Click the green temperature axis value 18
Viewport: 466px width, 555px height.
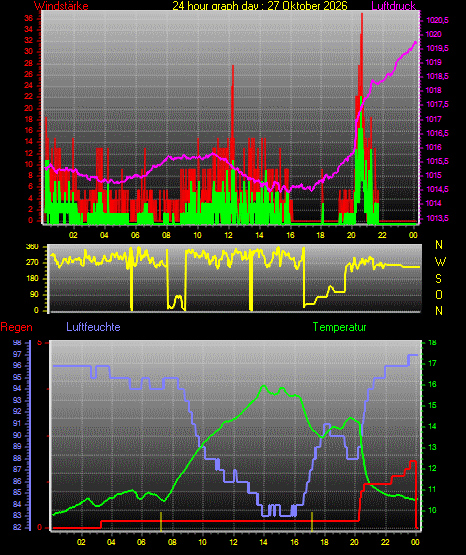coord(432,343)
